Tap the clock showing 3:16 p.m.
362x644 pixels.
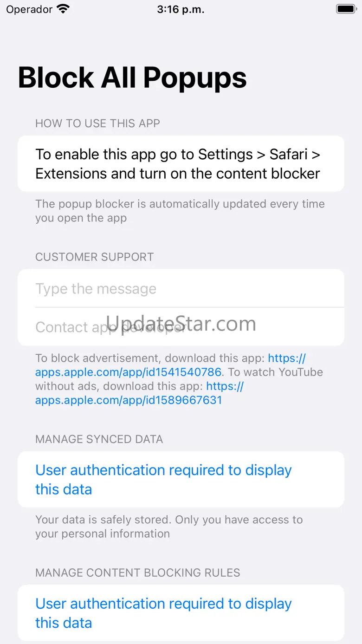coord(181,9)
